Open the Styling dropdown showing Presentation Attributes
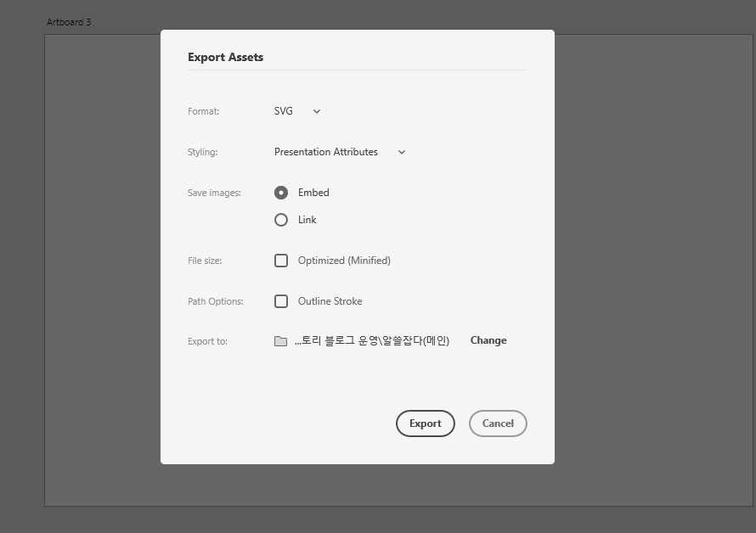The width and height of the screenshot is (756, 533). click(340, 152)
